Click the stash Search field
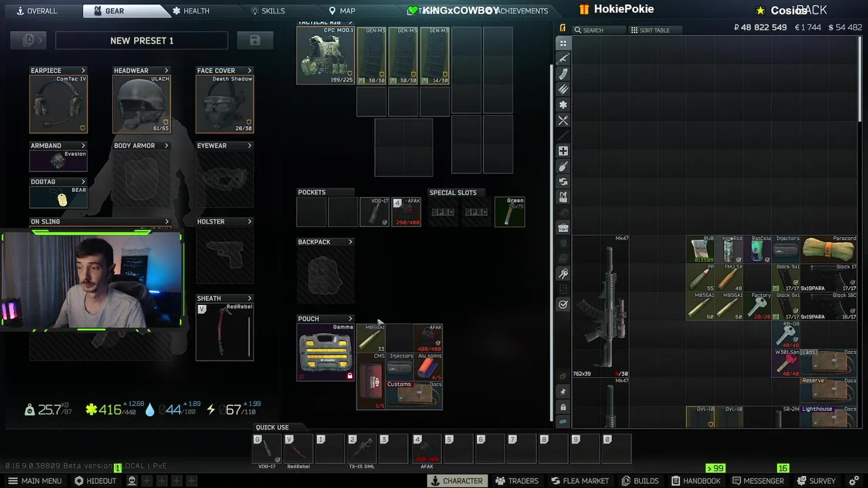The width and height of the screenshot is (868, 488). pyautogui.click(x=599, y=30)
